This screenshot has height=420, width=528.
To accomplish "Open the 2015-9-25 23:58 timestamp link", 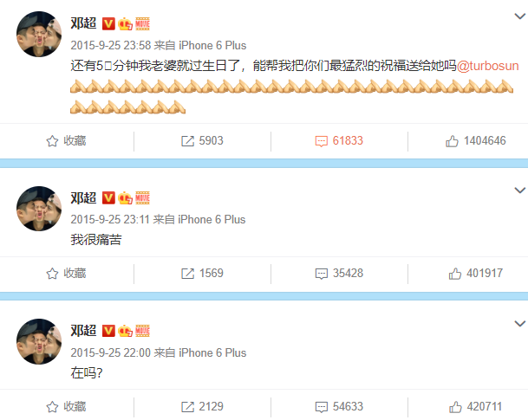I will [110, 45].
